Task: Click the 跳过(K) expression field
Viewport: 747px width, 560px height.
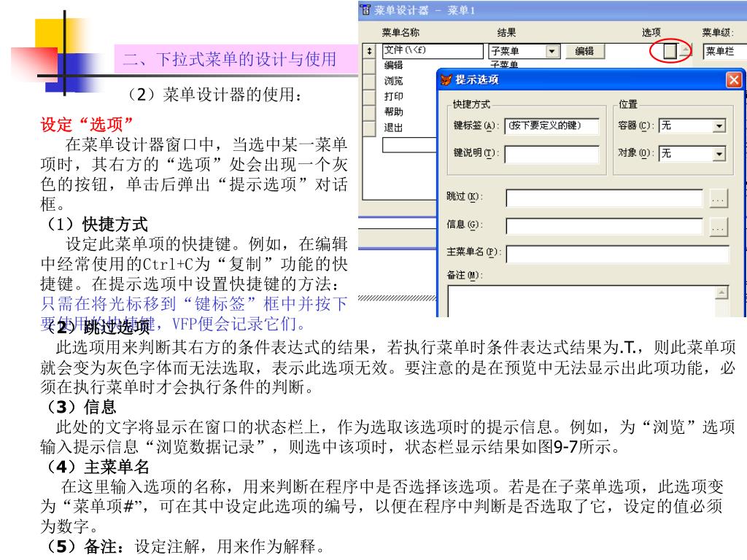Action: (604, 198)
